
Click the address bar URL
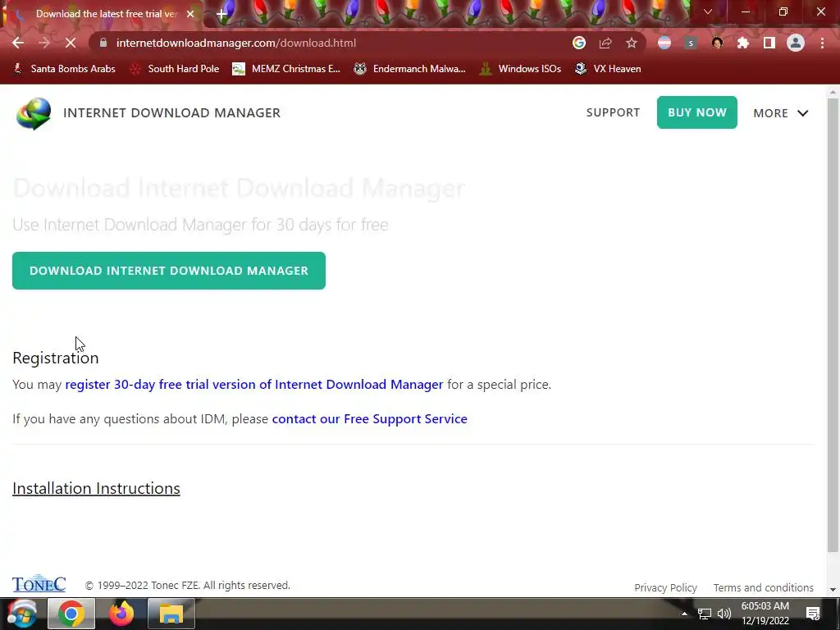coord(236,43)
